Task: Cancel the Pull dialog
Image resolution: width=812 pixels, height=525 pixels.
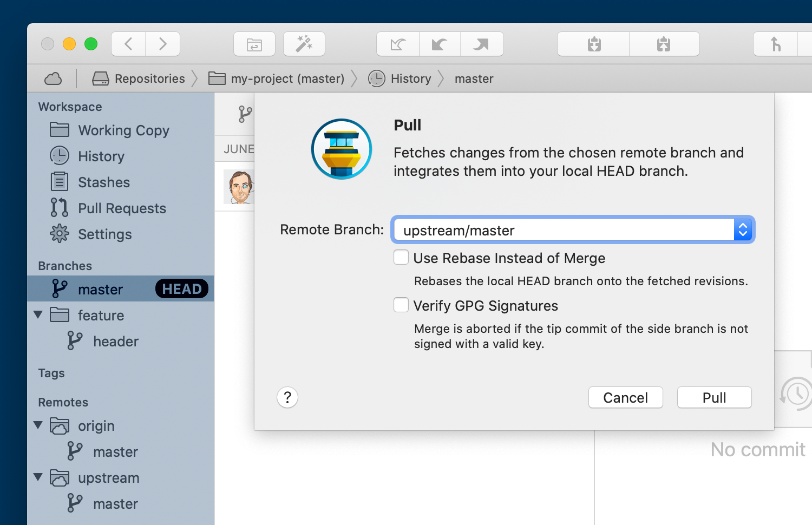Action: coord(625,398)
